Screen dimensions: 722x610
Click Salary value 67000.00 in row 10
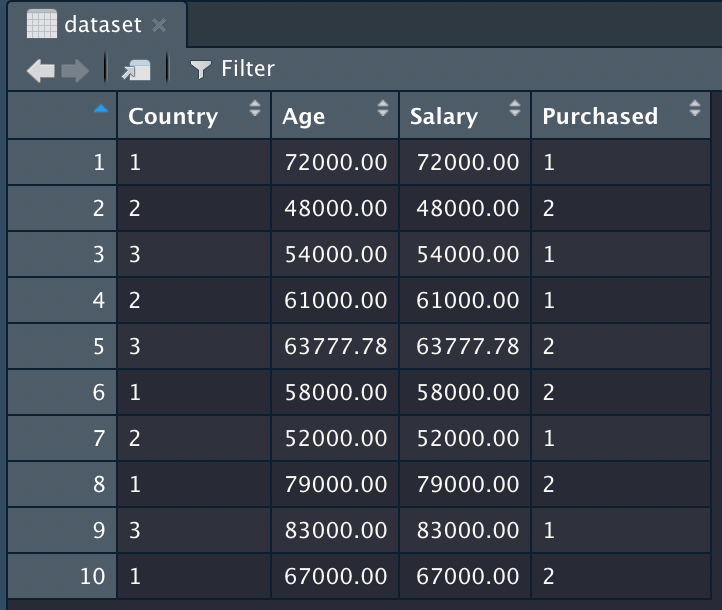pyautogui.click(x=468, y=576)
